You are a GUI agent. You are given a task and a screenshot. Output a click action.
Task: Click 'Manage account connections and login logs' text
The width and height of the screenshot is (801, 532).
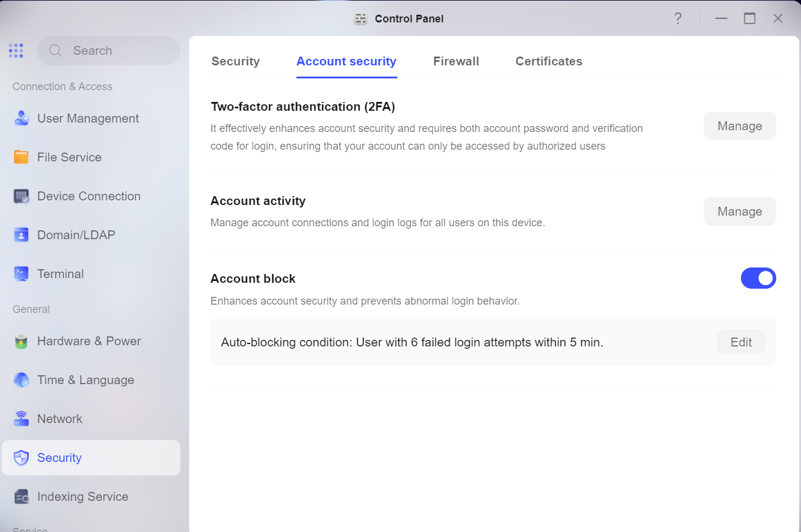[x=378, y=223]
